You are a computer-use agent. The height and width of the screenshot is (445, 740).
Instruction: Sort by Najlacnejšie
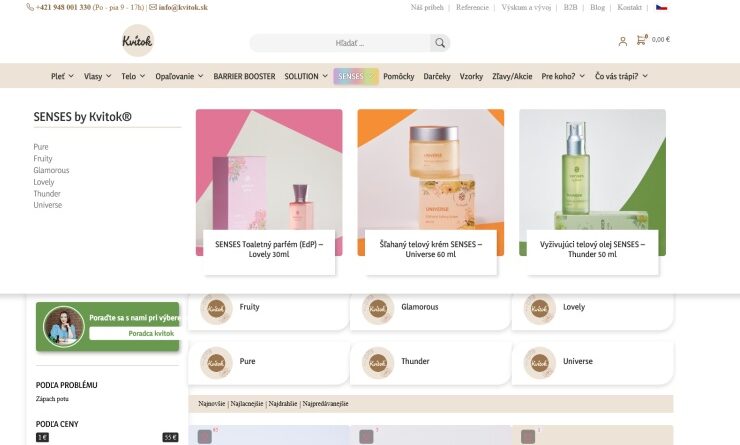point(247,403)
